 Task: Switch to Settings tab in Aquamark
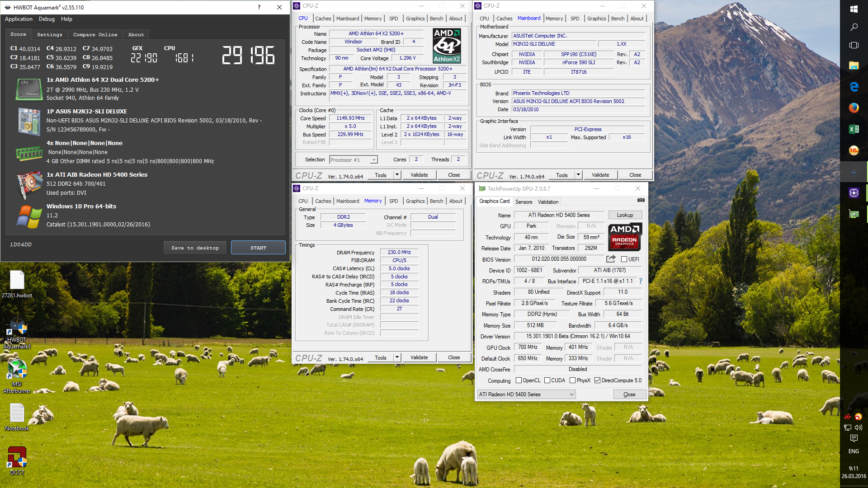50,34
